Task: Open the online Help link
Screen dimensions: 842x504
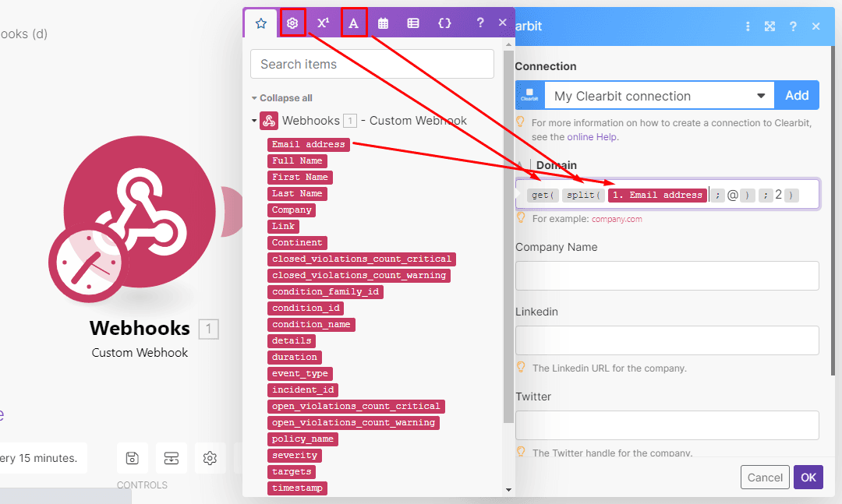Action: [x=592, y=137]
